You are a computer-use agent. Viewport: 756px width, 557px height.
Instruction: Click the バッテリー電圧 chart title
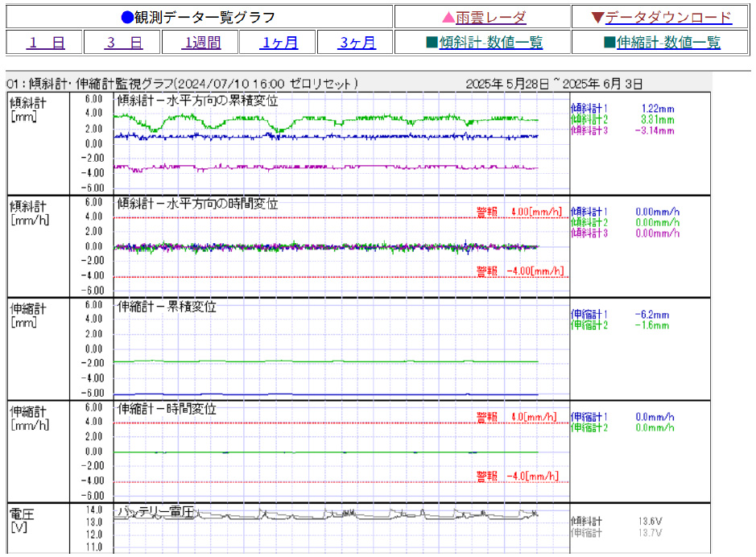[x=156, y=512]
